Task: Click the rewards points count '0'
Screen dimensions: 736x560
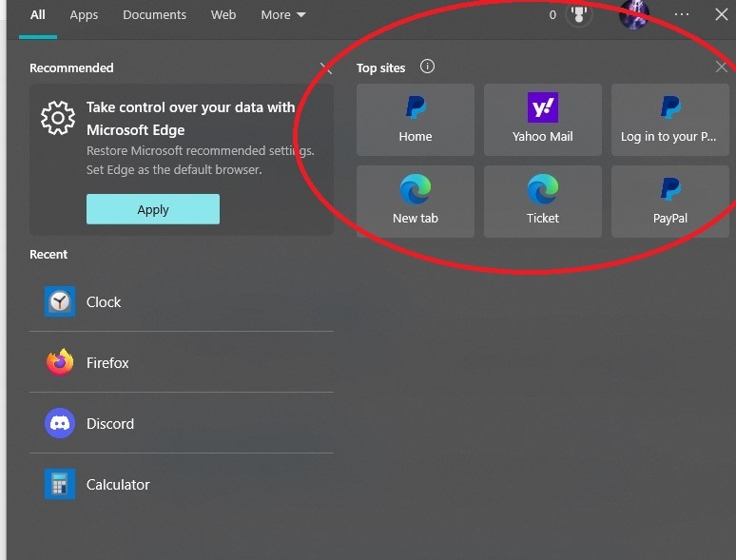Action: (x=552, y=15)
